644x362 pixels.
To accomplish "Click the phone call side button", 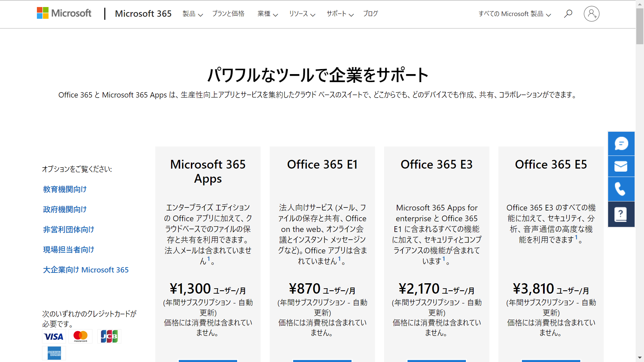I will [621, 189].
